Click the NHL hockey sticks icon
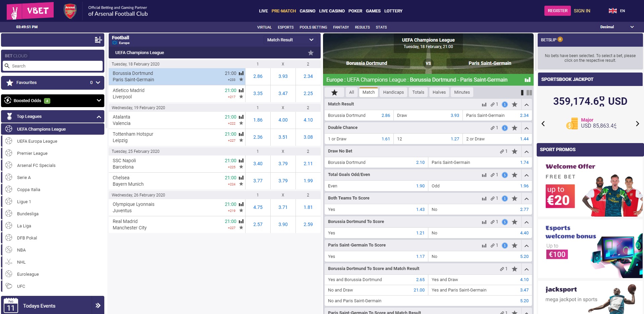644x314 pixels. 9,262
